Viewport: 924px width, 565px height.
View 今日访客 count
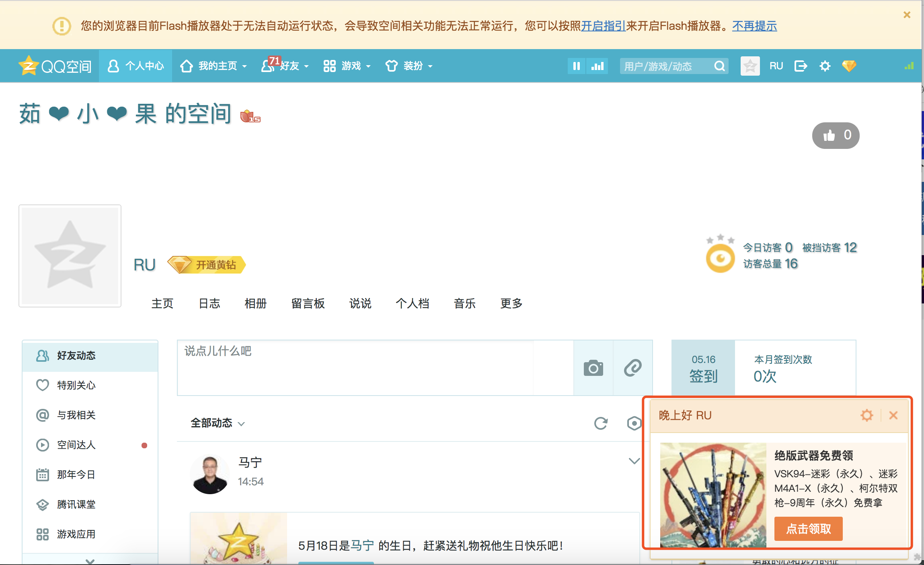point(767,247)
